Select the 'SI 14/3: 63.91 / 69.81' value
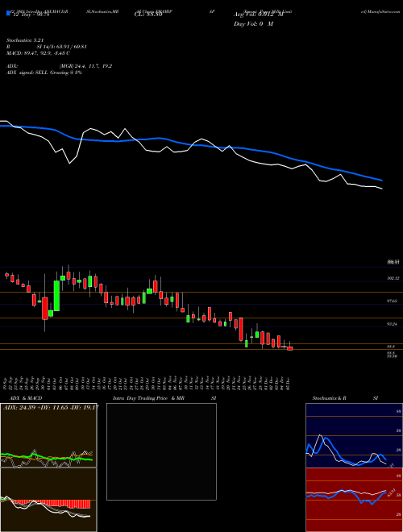This screenshot has height=532, width=403. [x=62, y=47]
